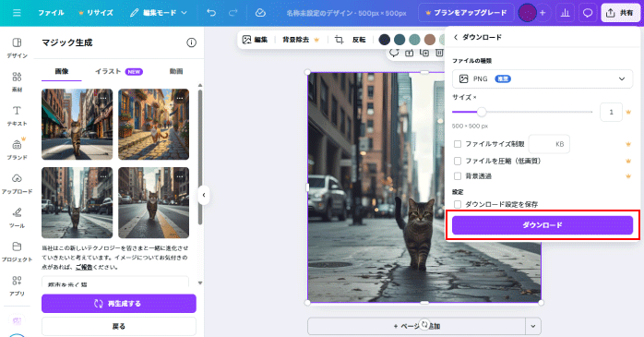The image size is (644, 337).
Task: Open ツール in the sidebar
Action: point(17,218)
